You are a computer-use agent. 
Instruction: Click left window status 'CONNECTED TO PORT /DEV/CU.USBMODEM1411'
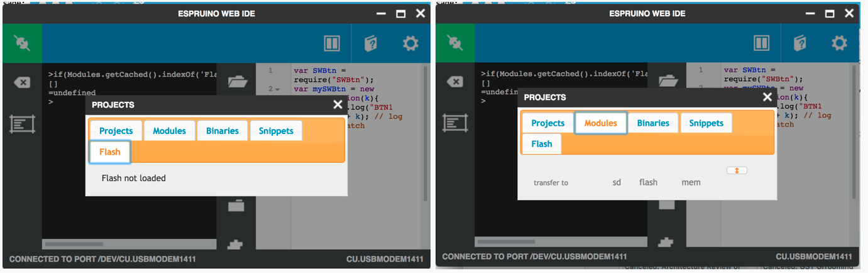(102, 259)
